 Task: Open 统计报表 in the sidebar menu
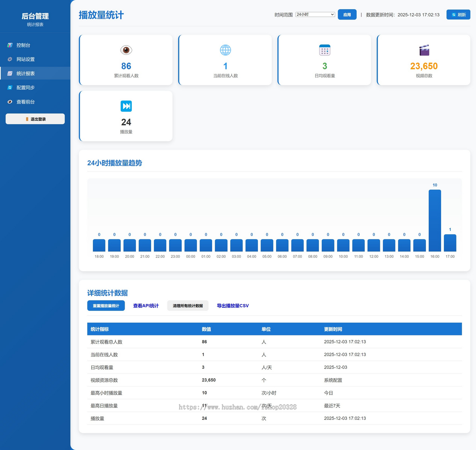point(26,74)
